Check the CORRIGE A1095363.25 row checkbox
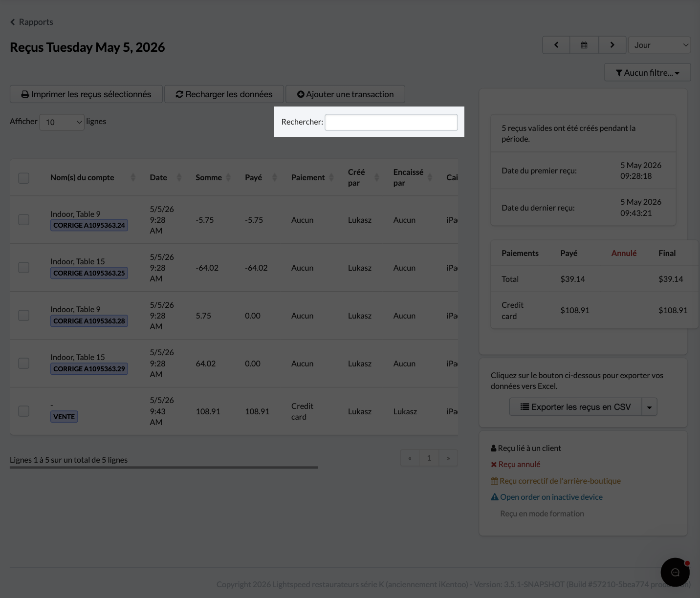Viewport: 700px width, 598px height. click(23, 268)
